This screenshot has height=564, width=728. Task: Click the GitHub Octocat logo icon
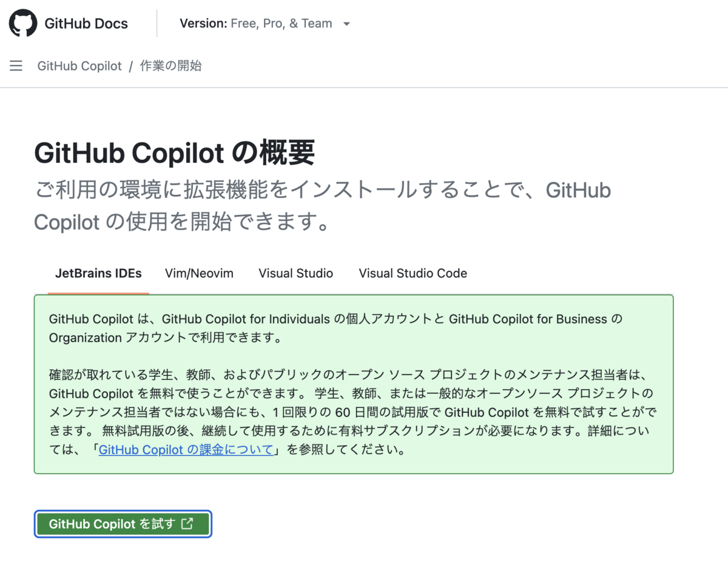click(23, 23)
